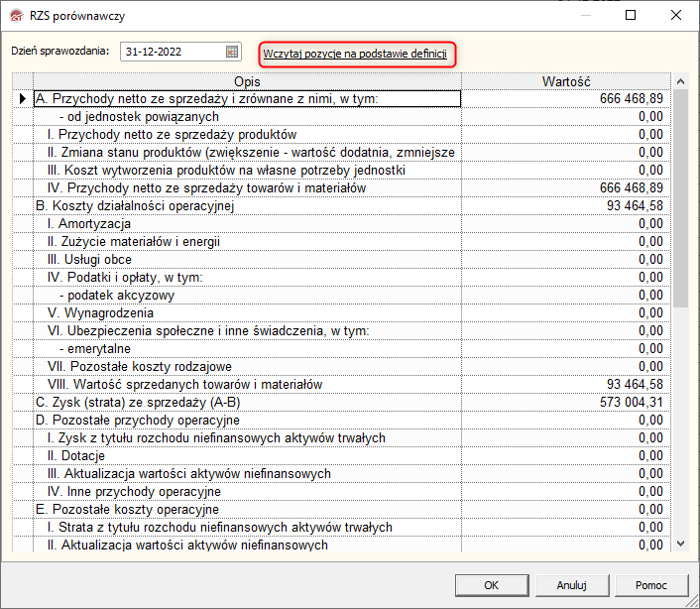Click the RZS porównawczy app icon
The image size is (700, 609).
point(17,16)
